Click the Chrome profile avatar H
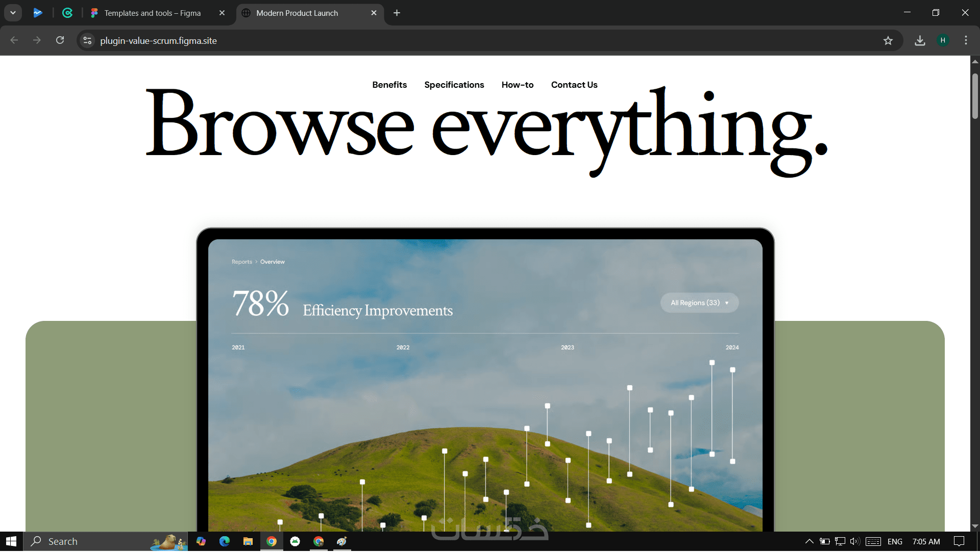 tap(943, 40)
